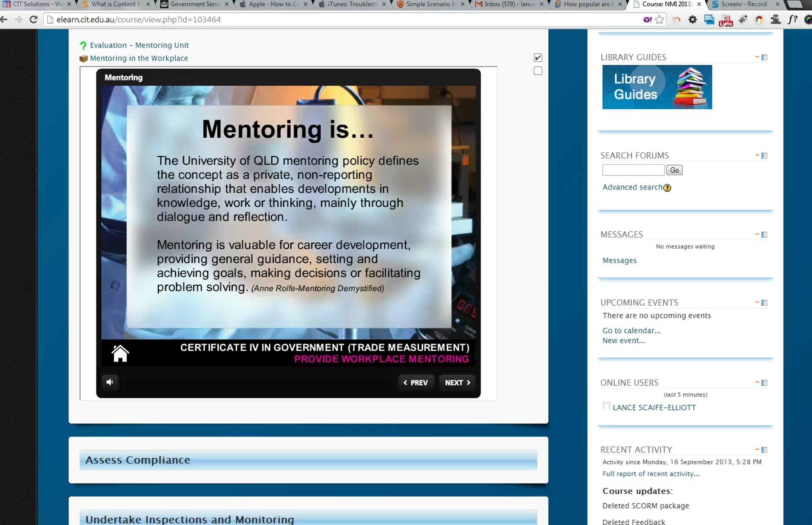Click the home icon in Mentoring player
The image size is (812, 525).
click(x=120, y=353)
